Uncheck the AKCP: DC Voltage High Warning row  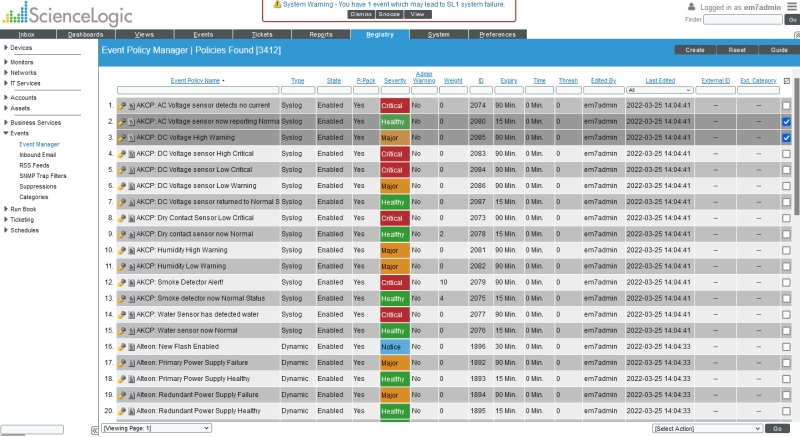pyautogui.click(x=786, y=138)
